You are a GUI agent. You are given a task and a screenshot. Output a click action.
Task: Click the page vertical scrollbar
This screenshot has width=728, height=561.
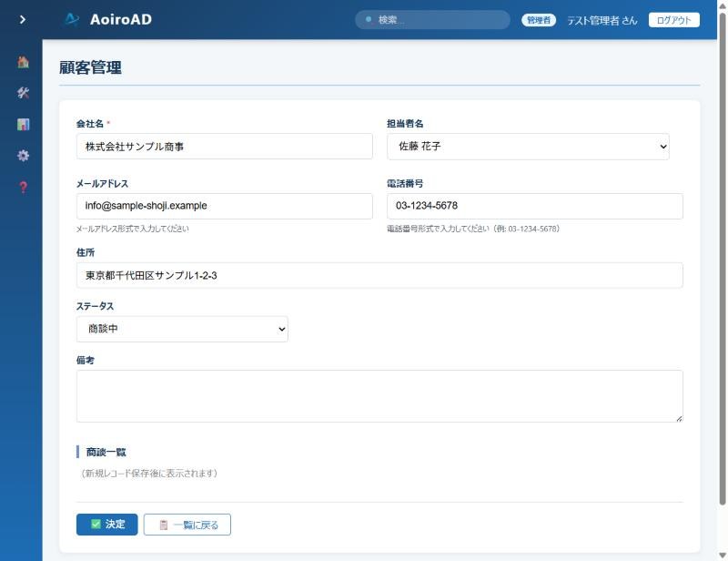pos(723,259)
